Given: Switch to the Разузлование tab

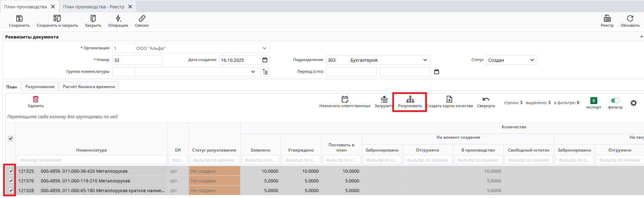Looking at the screenshot, I should tap(40, 87).
